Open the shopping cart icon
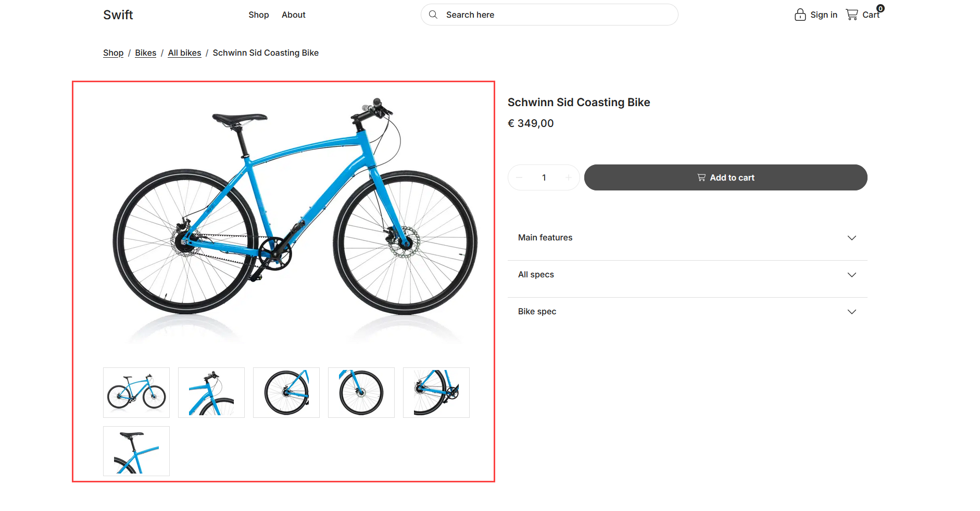 [x=852, y=15]
